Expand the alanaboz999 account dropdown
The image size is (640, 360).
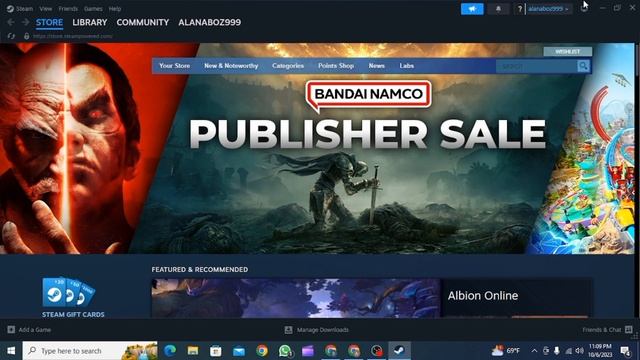pos(548,9)
